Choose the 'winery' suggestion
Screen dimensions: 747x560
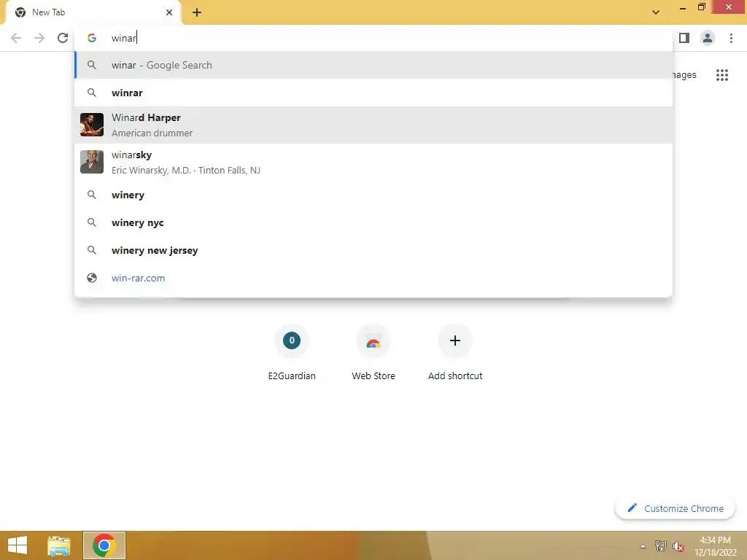coord(373,195)
